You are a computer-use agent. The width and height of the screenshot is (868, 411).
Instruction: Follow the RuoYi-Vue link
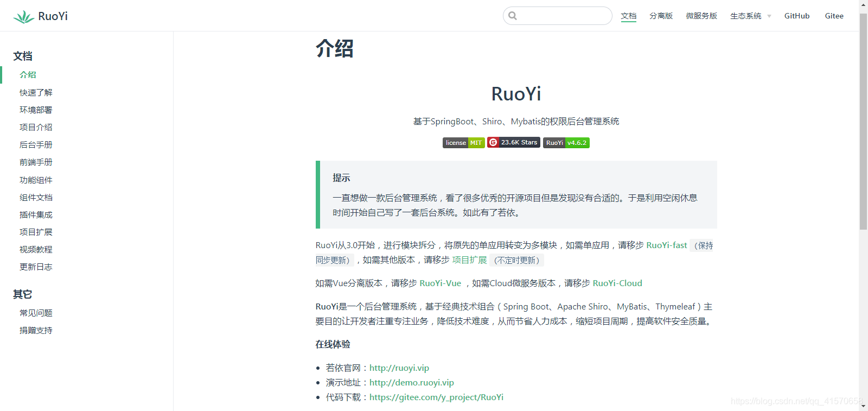tap(441, 283)
